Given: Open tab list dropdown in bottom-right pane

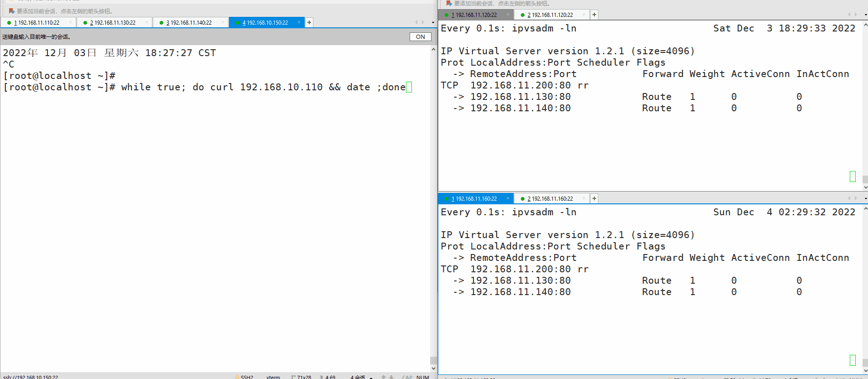Looking at the screenshot, I should [865, 198].
